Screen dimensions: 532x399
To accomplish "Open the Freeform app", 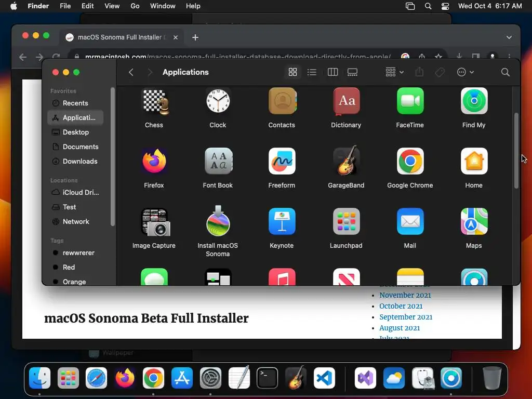I will [x=282, y=161].
